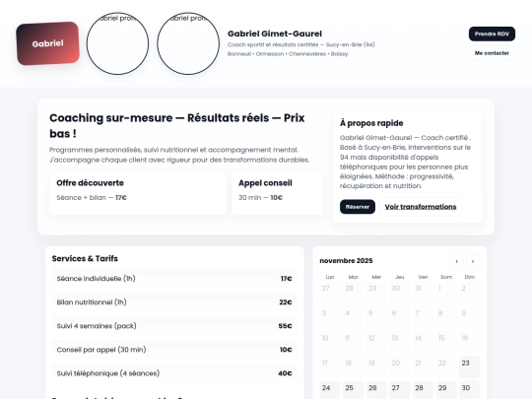Click the Gabriel logo badge
532x399 pixels.
(48, 43)
